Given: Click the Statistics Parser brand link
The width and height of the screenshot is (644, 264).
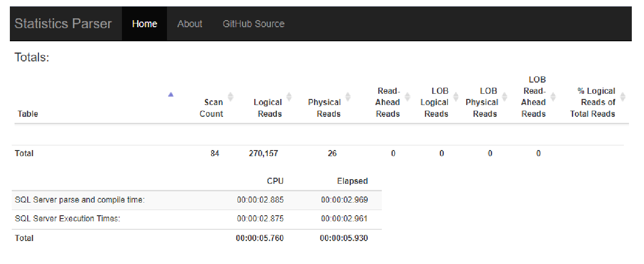Looking at the screenshot, I should (63, 24).
